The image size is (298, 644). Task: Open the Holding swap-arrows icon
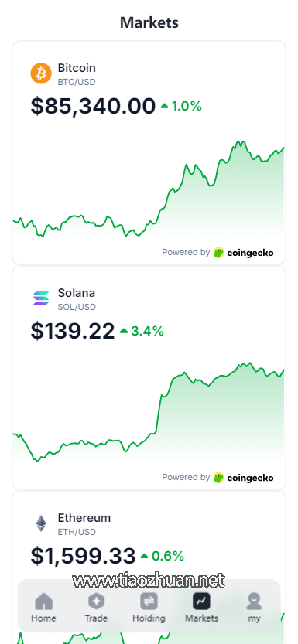pos(149,601)
